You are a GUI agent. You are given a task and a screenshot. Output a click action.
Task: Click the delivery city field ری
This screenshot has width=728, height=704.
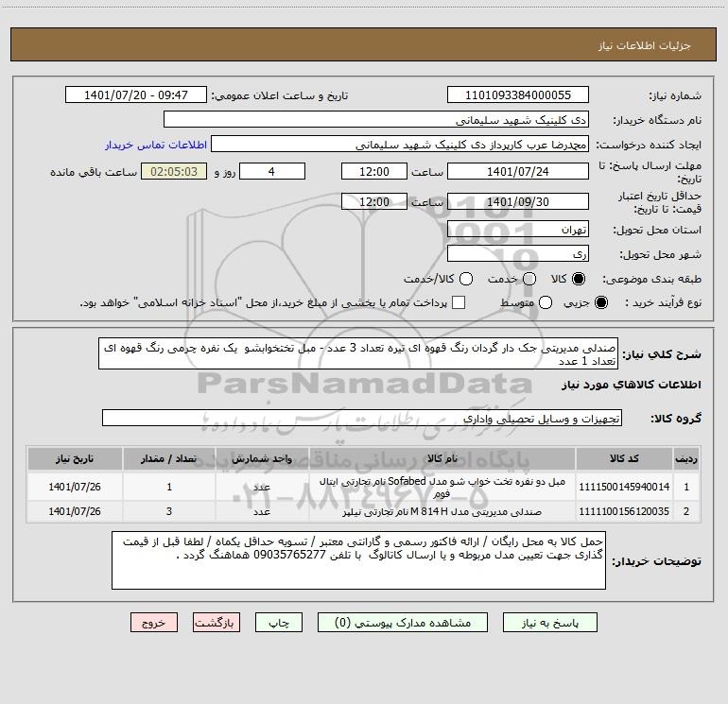pos(518,253)
